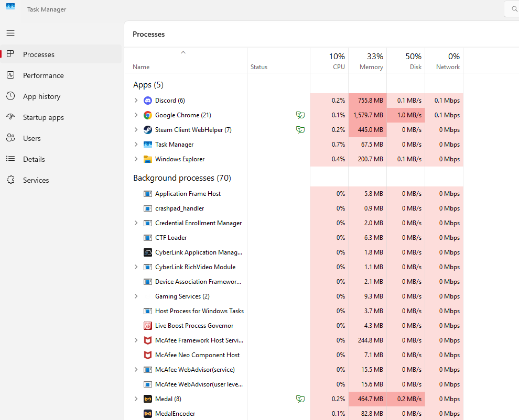
Task: Click the Users sidebar icon
Action: point(10,138)
